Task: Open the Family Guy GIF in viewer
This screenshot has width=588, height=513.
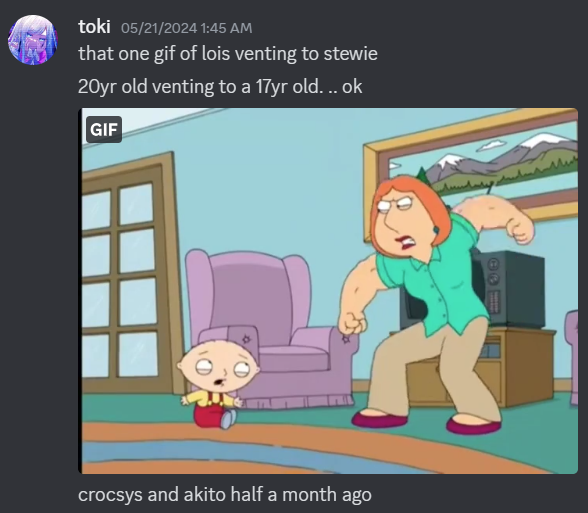Action: pyautogui.click(x=328, y=291)
